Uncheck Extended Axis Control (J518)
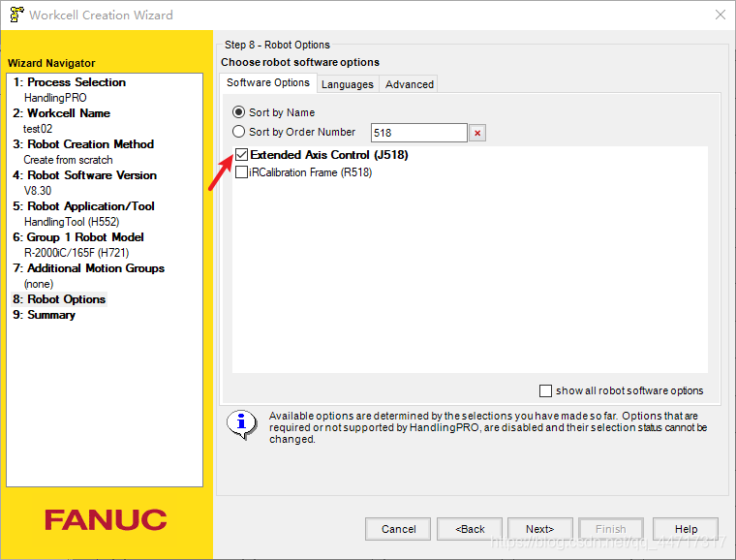The width and height of the screenshot is (736, 560). (242, 154)
